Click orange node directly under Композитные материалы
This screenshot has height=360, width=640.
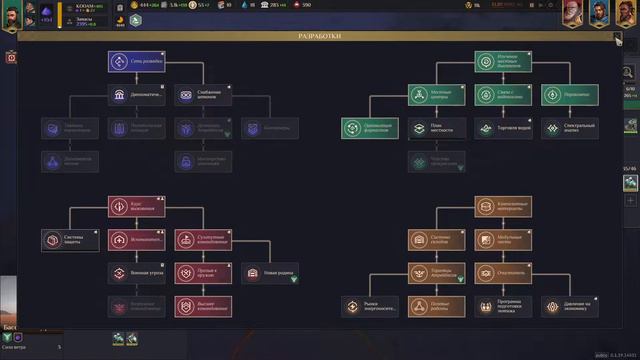(x=503, y=240)
